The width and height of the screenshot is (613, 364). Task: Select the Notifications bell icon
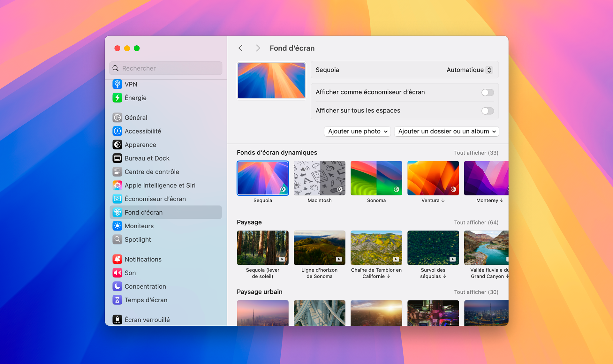(x=117, y=259)
